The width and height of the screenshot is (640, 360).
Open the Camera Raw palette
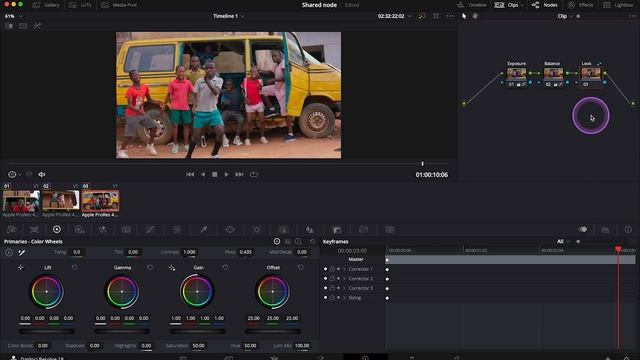[x=11, y=230]
